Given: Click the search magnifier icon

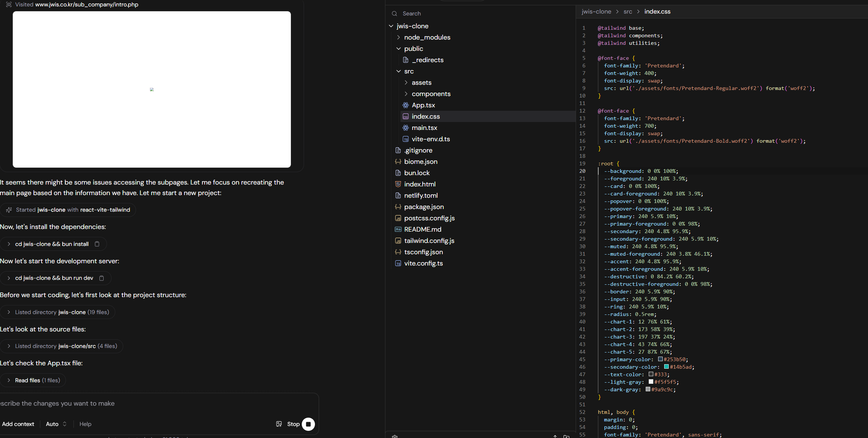Looking at the screenshot, I should coord(394,14).
